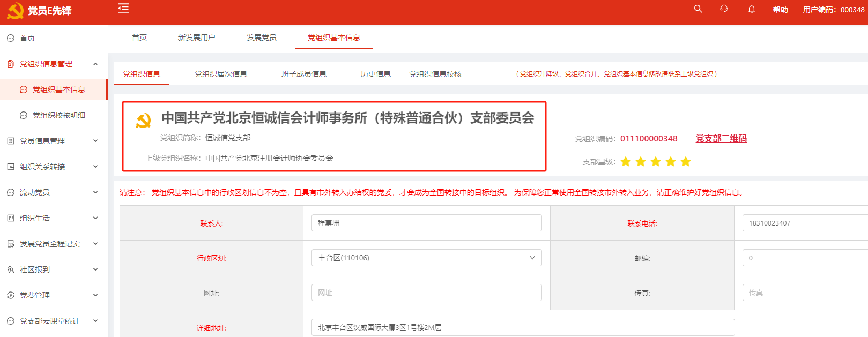Click the fifth star of 支部星级 rating
The width and height of the screenshot is (868, 337).
coord(686,162)
